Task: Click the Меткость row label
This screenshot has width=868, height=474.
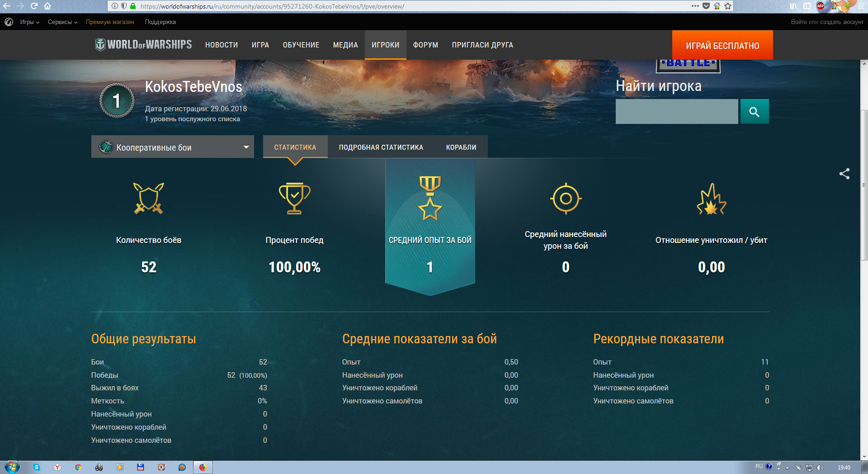Action: (x=108, y=401)
